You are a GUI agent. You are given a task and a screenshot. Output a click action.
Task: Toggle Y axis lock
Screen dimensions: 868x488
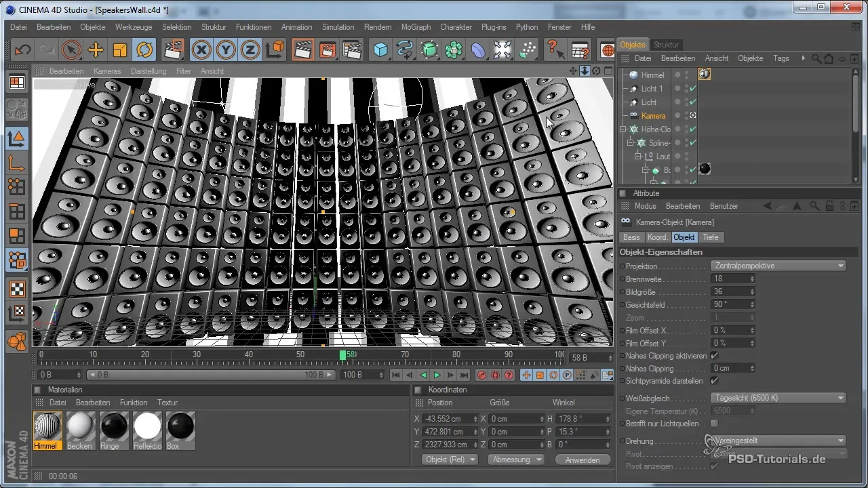point(226,50)
